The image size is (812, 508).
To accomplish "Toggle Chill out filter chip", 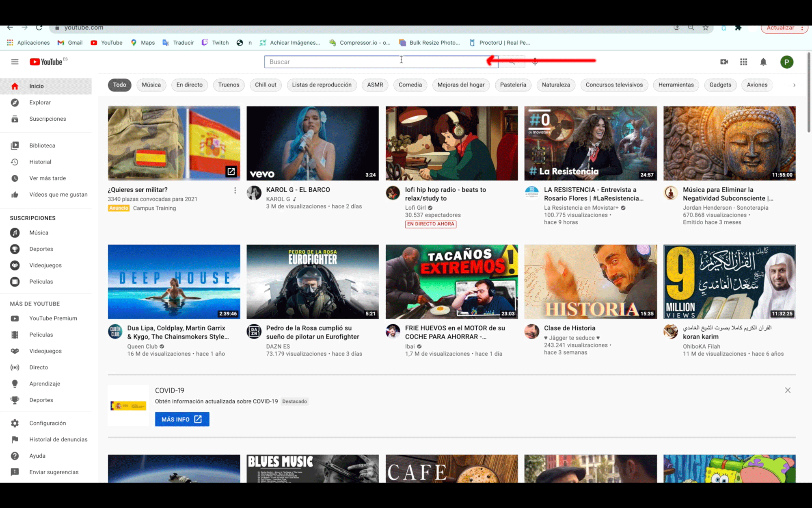I will [266, 84].
